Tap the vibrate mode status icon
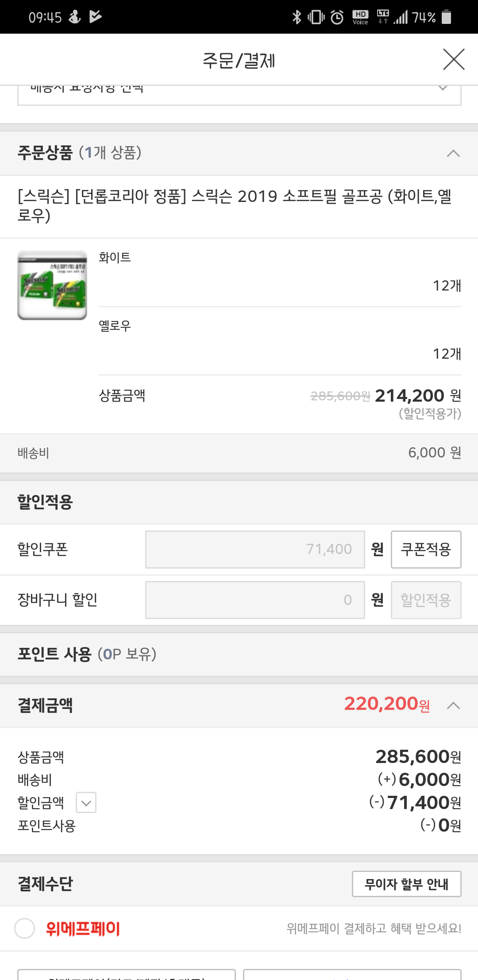Image resolution: width=478 pixels, height=980 pixels. click(316, 17)
